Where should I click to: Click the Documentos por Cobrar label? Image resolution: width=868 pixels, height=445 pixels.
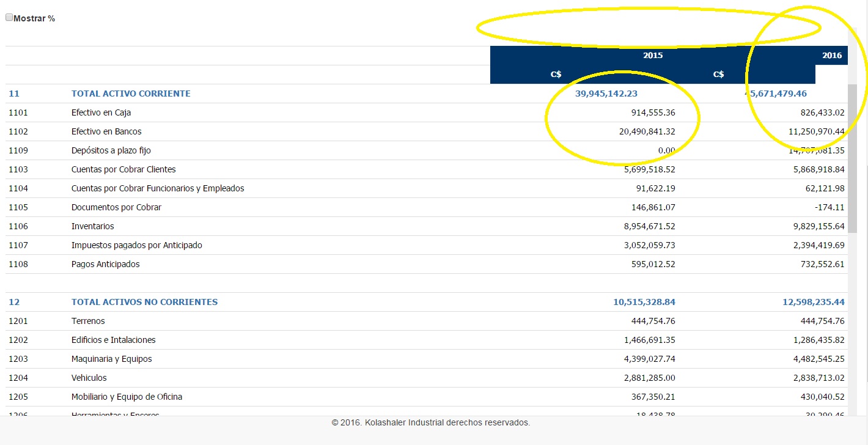point(116,207)
